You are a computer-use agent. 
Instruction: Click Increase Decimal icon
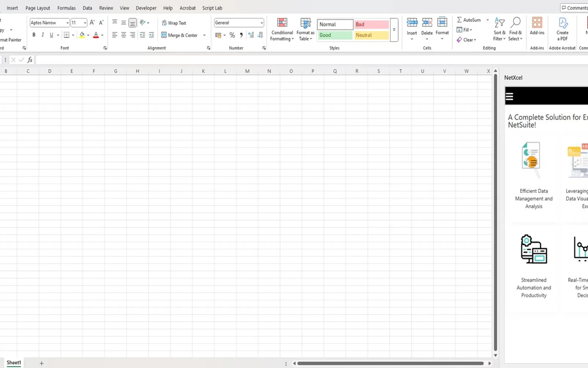251,35
